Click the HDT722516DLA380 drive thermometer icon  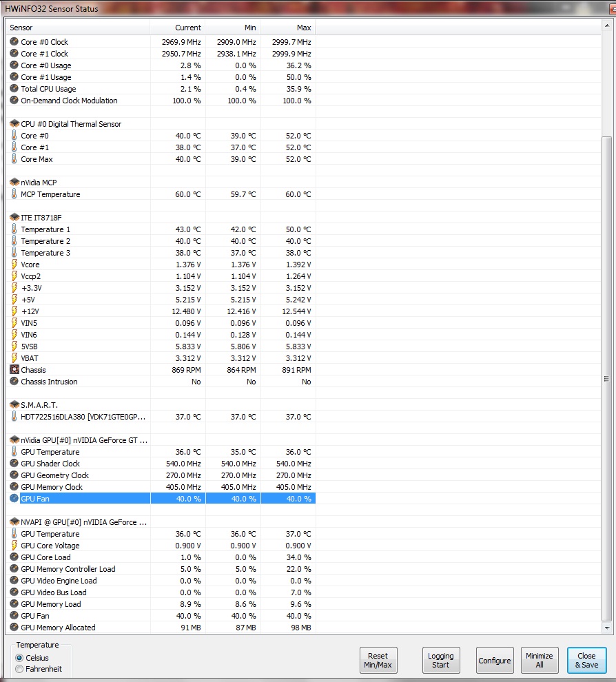click(x=14, y=417)
